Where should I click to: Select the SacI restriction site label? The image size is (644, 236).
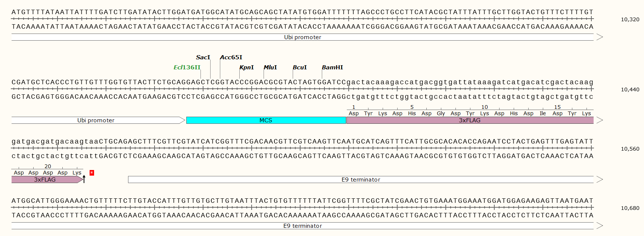203,57
